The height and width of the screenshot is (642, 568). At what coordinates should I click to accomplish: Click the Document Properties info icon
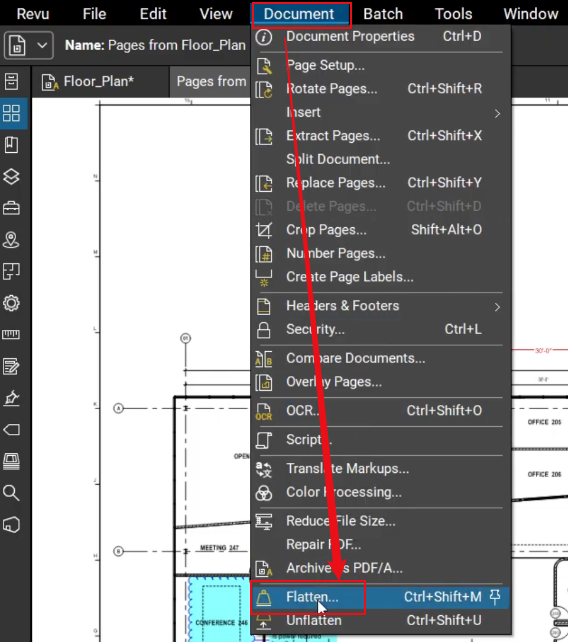coord(264,37)
